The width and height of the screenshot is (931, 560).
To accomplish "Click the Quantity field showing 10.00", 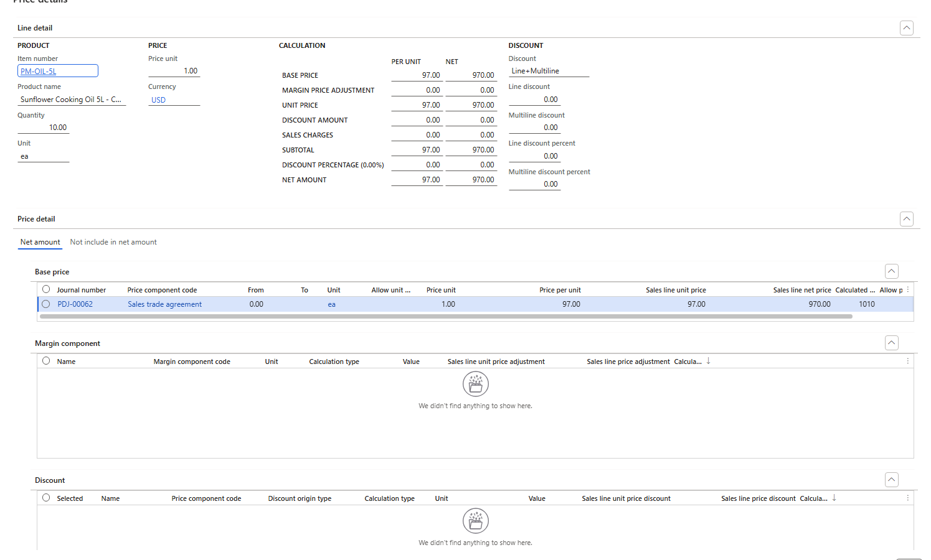I will pyautogui.click(x=44, y=128).
